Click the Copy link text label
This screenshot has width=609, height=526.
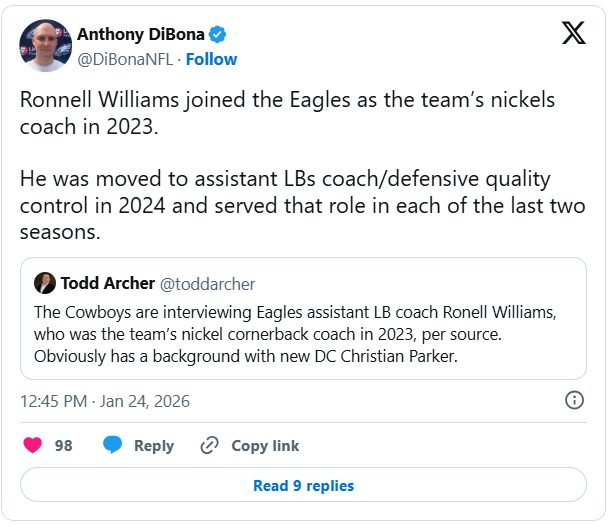(265, 446)
